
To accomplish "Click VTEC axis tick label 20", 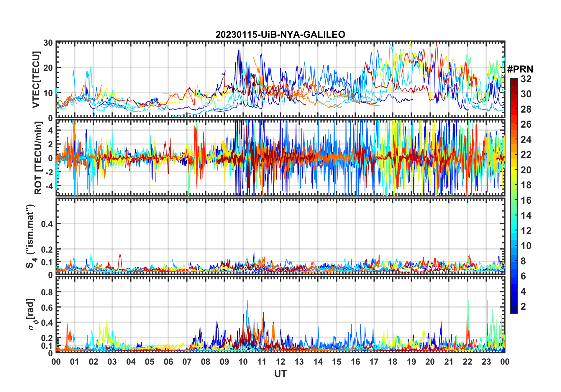I will (48, 67).
